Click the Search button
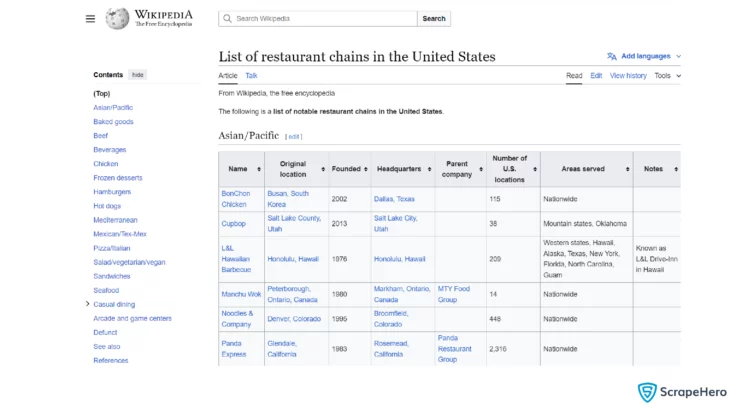 coord(434,19)
